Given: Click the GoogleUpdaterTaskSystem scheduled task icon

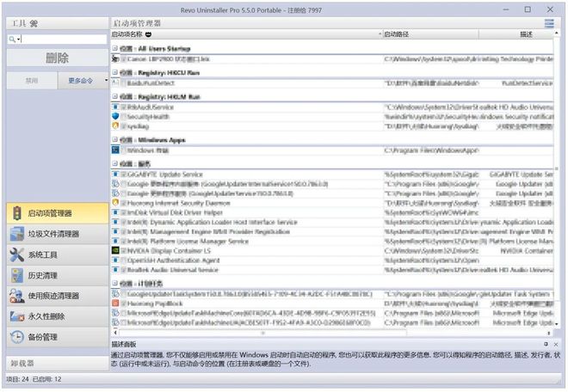Looking at the screenshot, I should pos(115,293).
